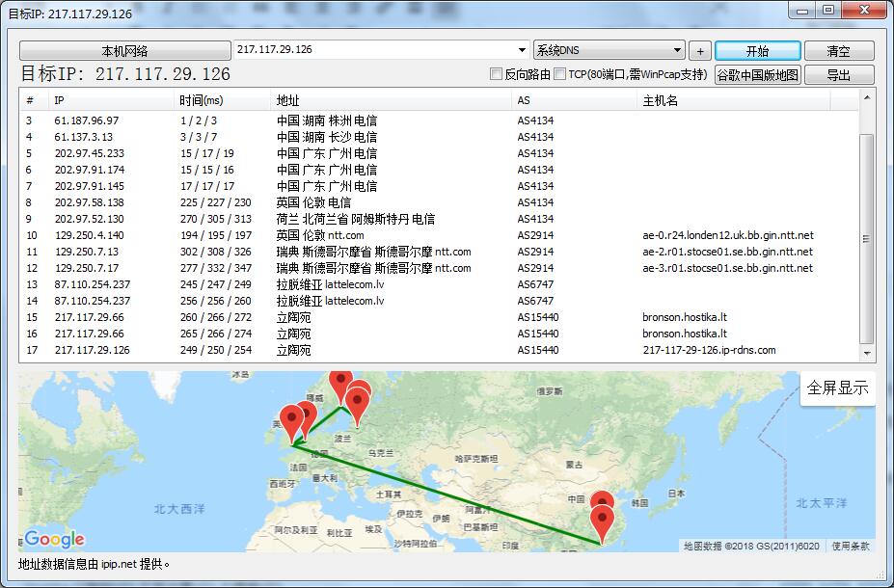Click the red map marker over Latvia
Viewport: 894px width, 588px height.
pyautogui.click(x=357, y=399)
